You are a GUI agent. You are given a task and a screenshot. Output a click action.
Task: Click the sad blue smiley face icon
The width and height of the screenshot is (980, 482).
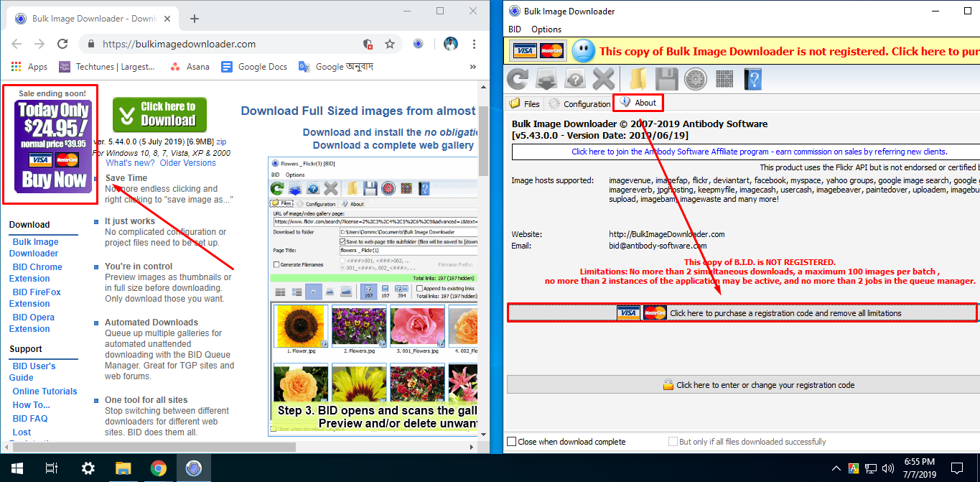click(x=584, y=51)
